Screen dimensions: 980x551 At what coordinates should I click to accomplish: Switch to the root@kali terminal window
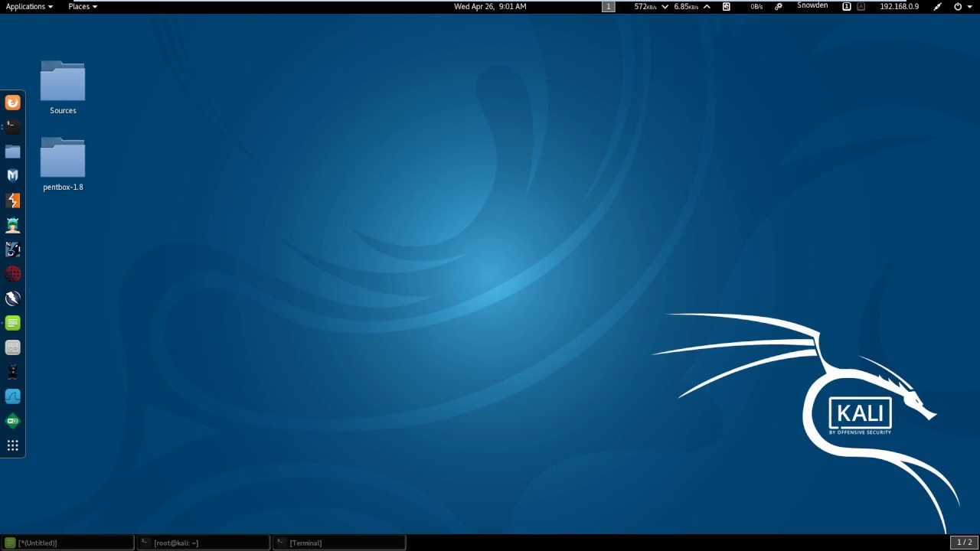pos(204,543)
